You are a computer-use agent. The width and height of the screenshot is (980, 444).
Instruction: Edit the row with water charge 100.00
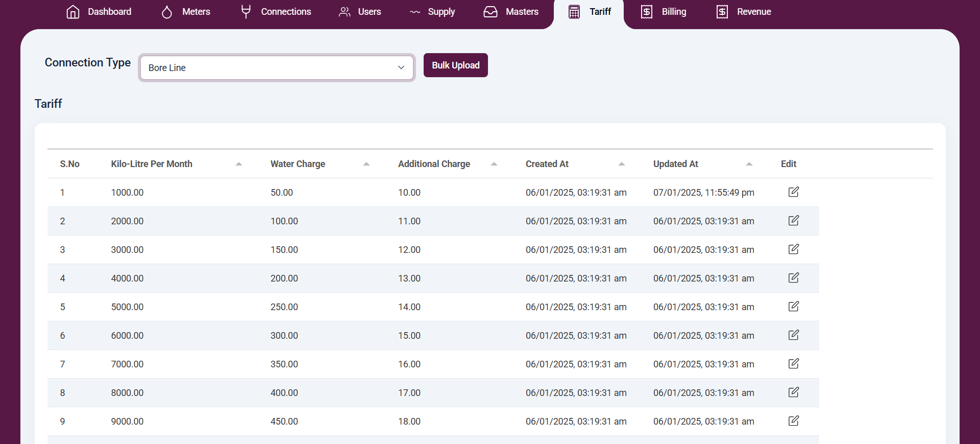tap(793, 221)
